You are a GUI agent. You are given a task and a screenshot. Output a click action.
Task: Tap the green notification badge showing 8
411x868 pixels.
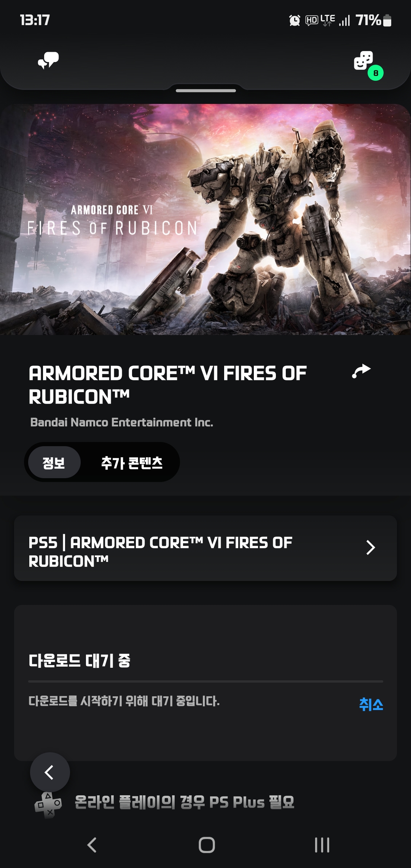[x=376, y=73]
